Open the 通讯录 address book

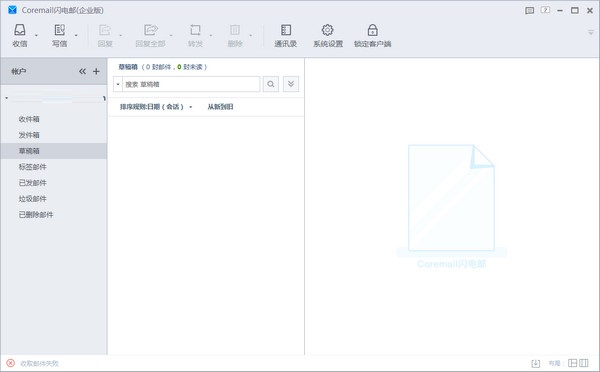point(286,36)
